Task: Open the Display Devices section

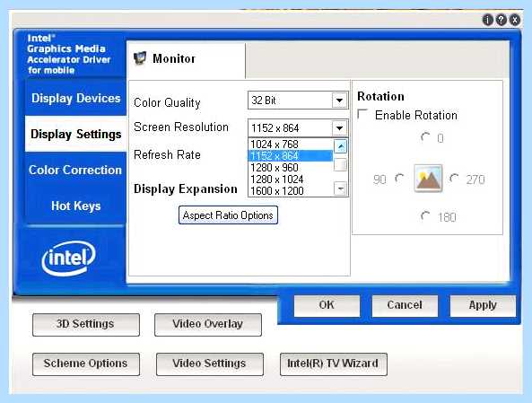Action: coord(75,98)
